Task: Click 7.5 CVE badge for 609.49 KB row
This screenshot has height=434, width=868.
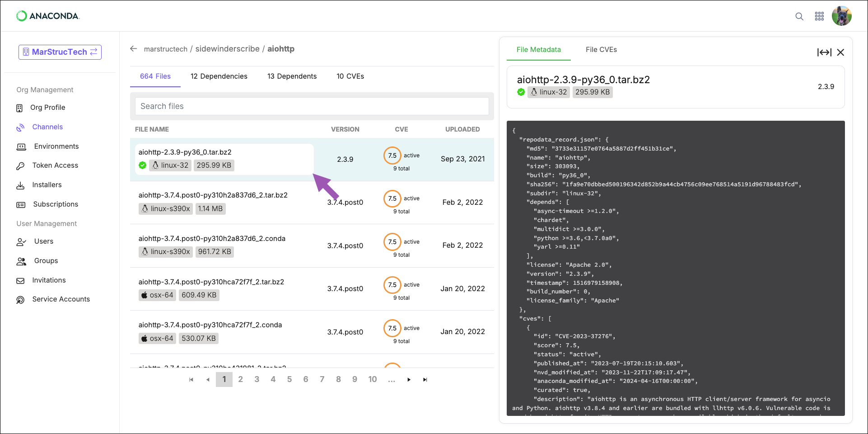Action: (x=392, y=285)
